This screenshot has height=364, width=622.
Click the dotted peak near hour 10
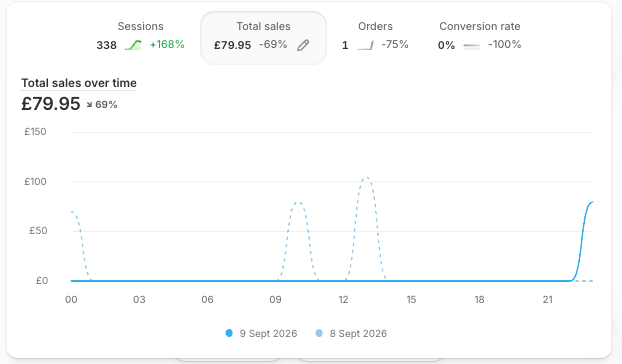tap(298, 203)
